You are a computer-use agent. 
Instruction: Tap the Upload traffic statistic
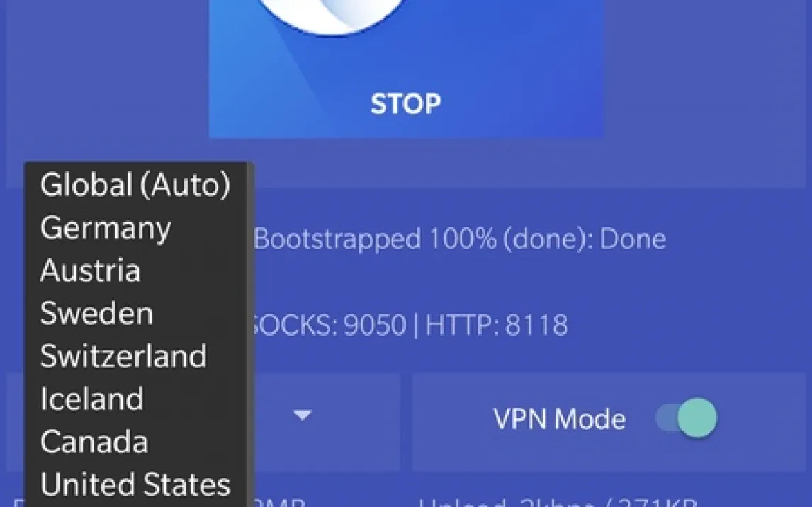pyautogui.click(x=557, y=502)
